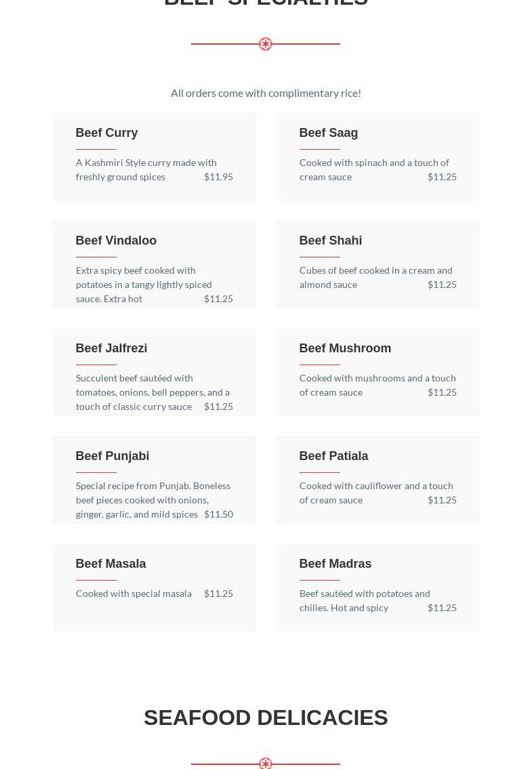Select the Beef Curry title
The image size is (532, 769).
pos(106,133)
